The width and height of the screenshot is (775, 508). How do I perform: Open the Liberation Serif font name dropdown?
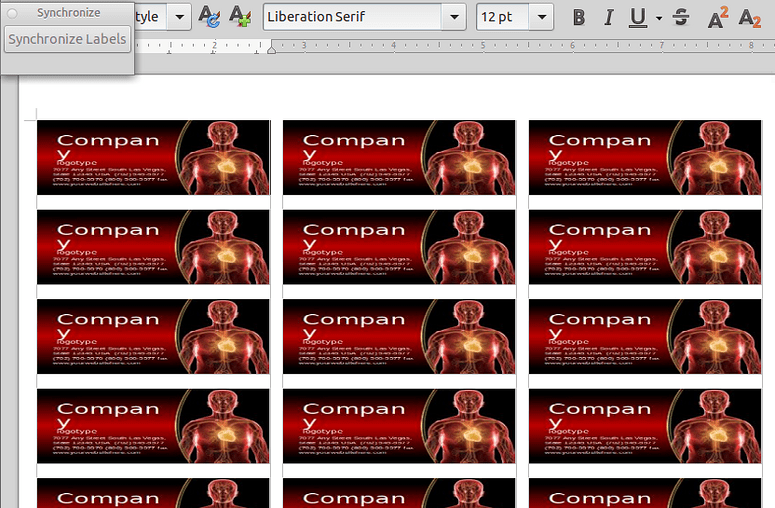[x=454, y=17]
